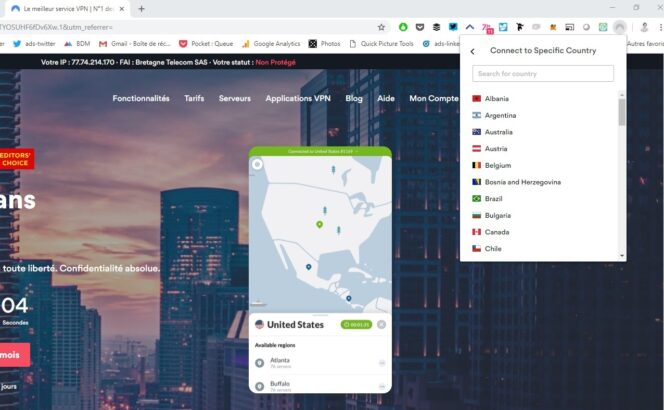Click the Buffer stacked-layers extension icon
Viewport: 664px width, 410px height.
[436, 27]
